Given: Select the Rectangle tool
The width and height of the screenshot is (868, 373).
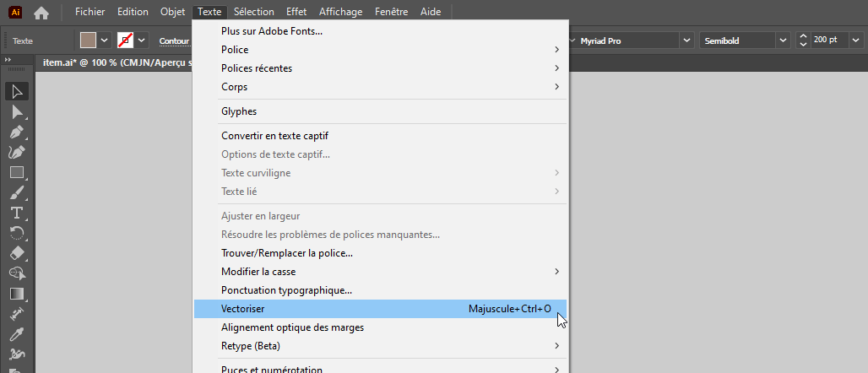Looking at the screenshot, I should pos(17,173).
